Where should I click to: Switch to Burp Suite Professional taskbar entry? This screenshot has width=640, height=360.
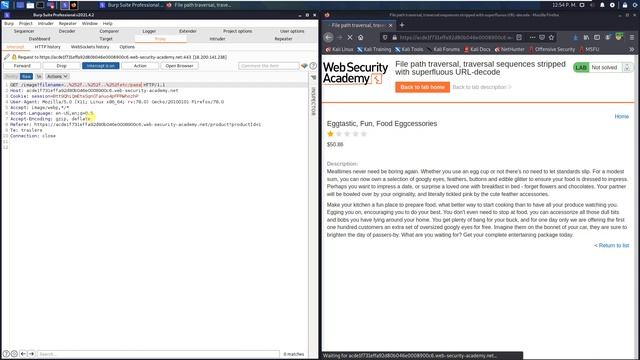(131, 5)
